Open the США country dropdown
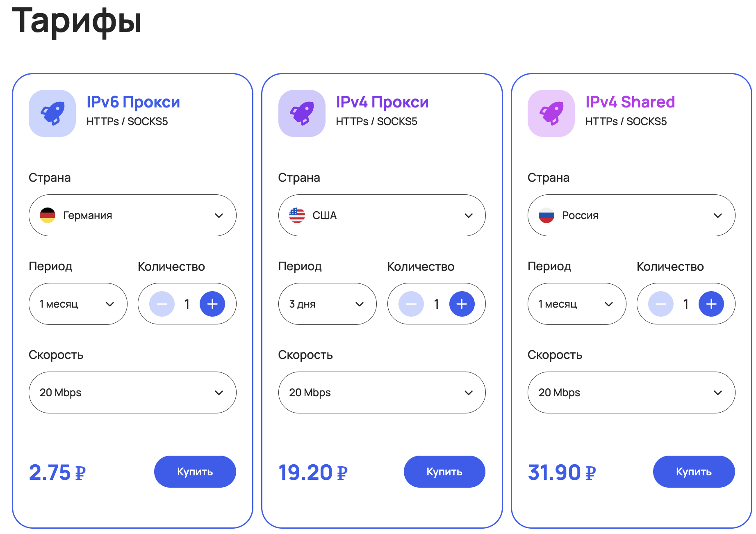Screen dimensions: 756x534 tap(382, 215)
